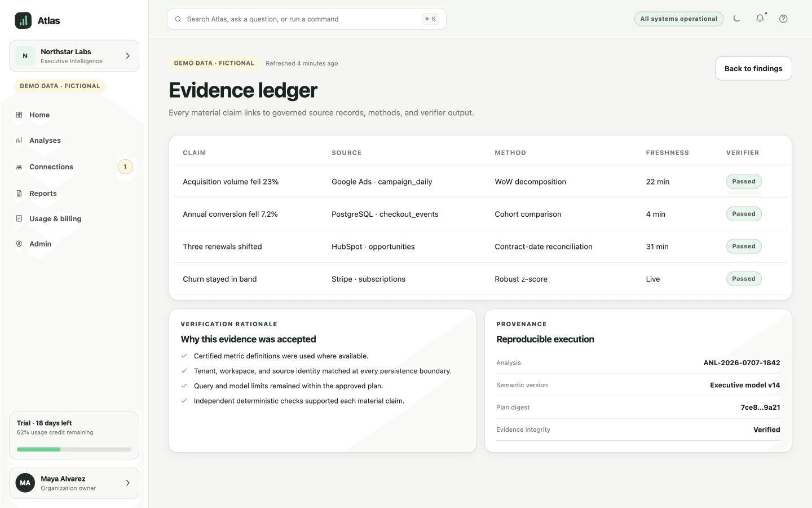The image size is (812, 508).
Task: Click the METHOD column header
Action: pos(510,153)
